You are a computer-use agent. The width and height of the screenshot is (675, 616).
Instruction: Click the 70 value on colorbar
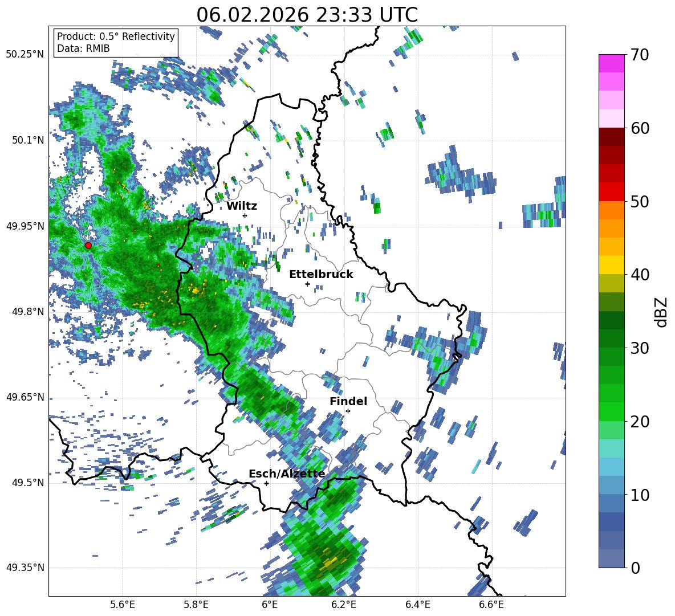click(640, 55)
